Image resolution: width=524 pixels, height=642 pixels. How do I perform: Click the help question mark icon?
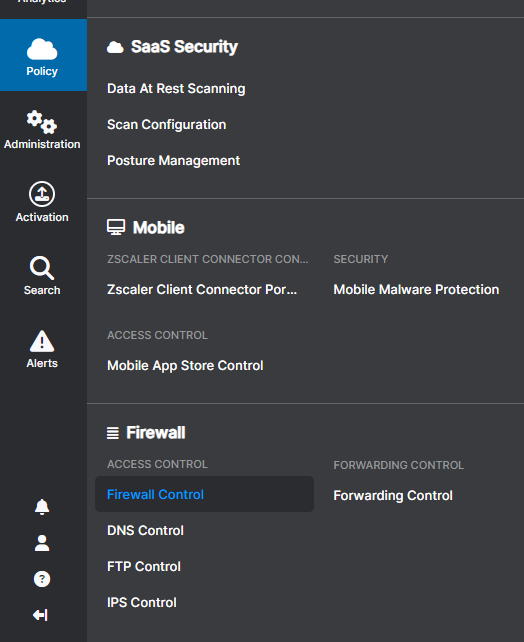point(42,579)
